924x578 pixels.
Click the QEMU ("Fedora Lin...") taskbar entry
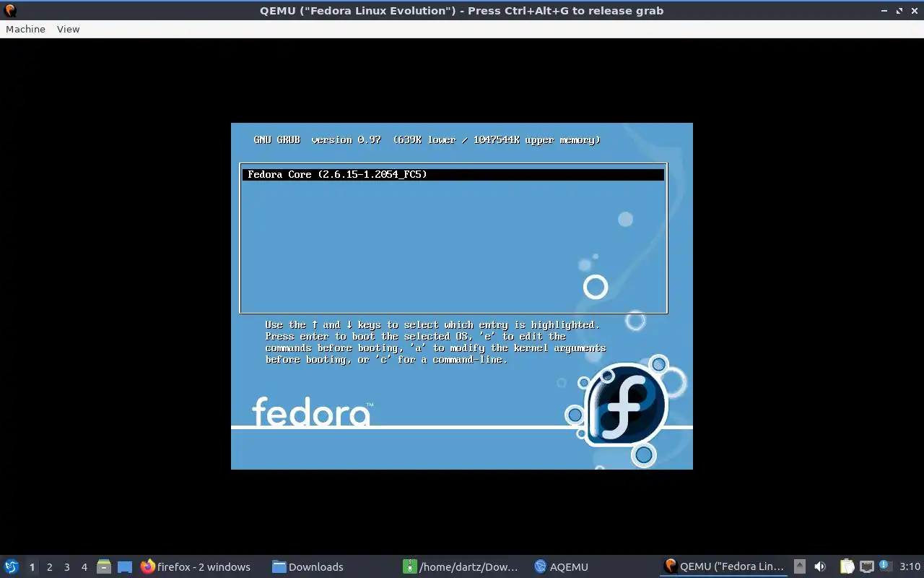point(724,566)
